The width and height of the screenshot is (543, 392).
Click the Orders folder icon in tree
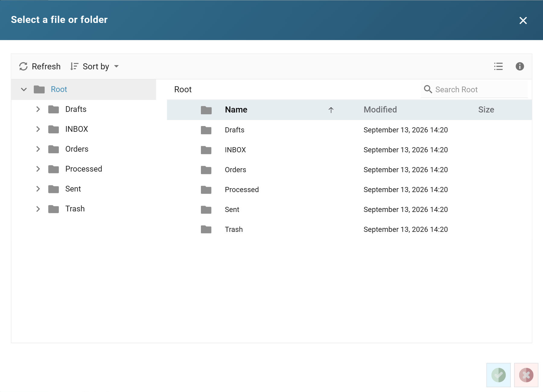coord(54,149)
